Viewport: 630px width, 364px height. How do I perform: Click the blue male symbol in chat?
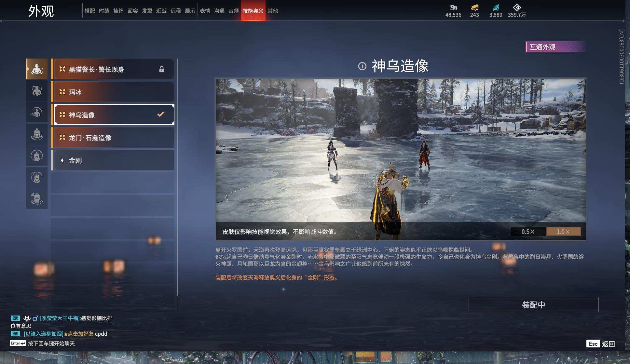click(35, 318)
